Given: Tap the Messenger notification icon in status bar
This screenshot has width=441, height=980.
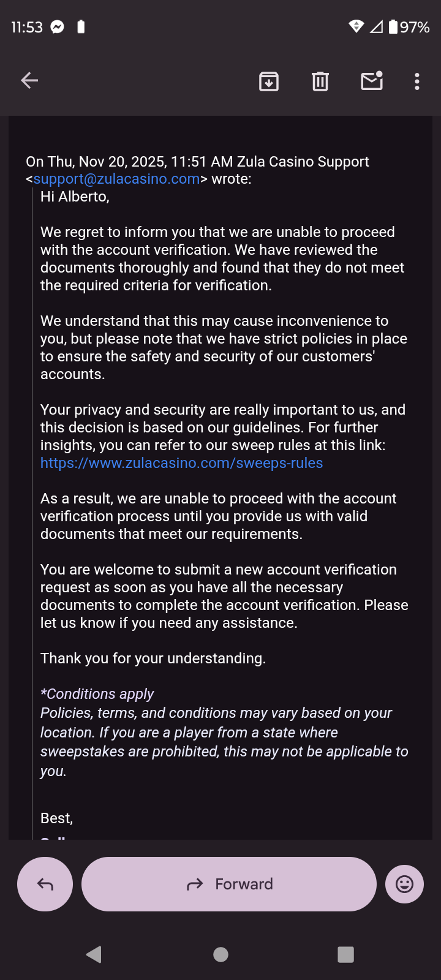Looking at the screenshot, I should tap(58, 27).
